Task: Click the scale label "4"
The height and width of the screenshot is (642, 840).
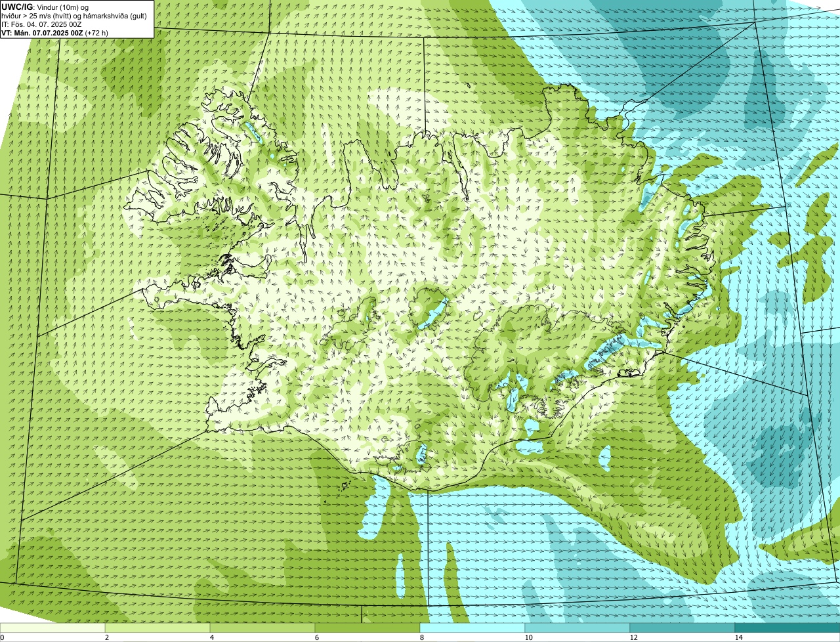Action: (212, 637)
